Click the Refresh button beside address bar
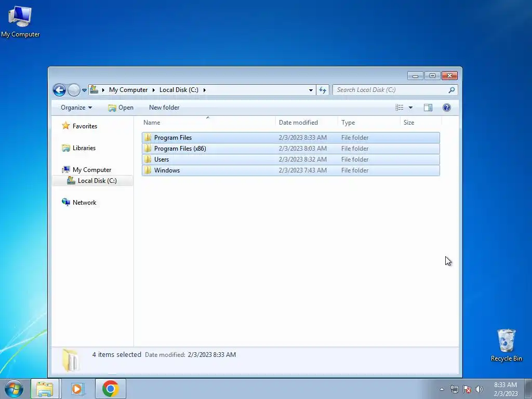 tap(322, 90)
